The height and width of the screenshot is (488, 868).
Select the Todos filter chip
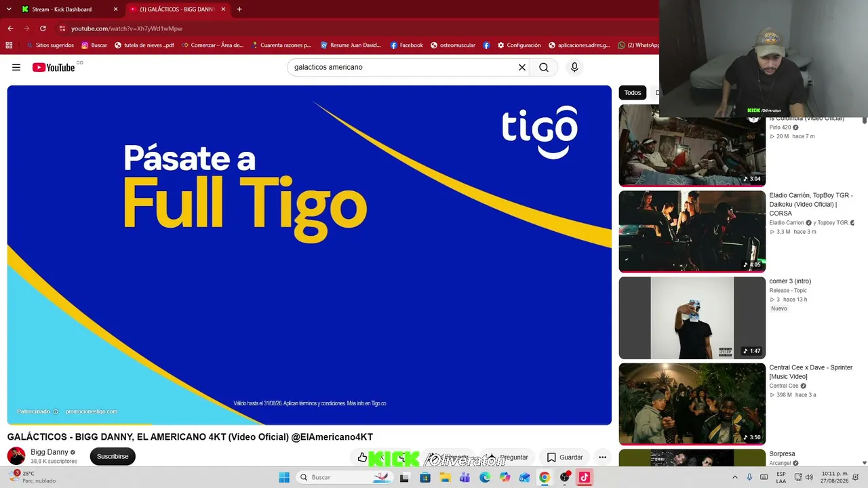(x=633, y=93)
